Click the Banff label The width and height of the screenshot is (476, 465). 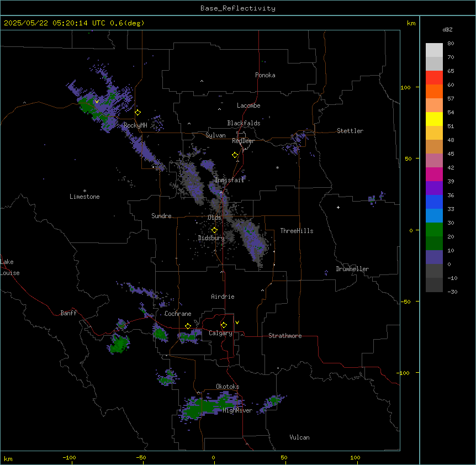tap(68, 313)
